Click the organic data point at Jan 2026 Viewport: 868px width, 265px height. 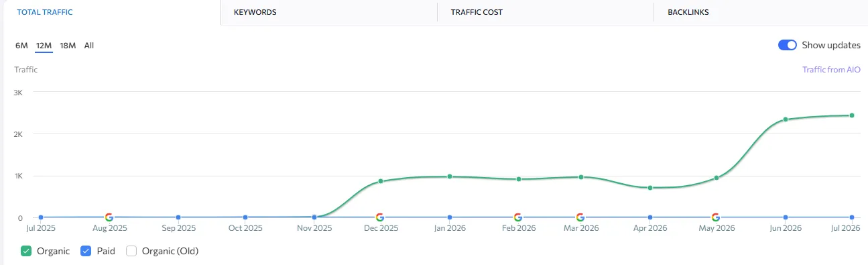450,176
